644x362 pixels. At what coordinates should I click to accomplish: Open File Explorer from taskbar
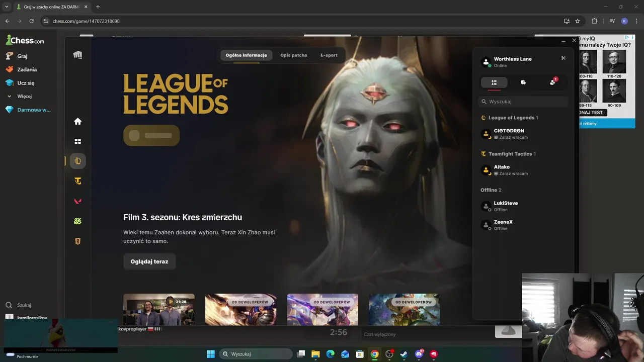click(x=315, y=354)
